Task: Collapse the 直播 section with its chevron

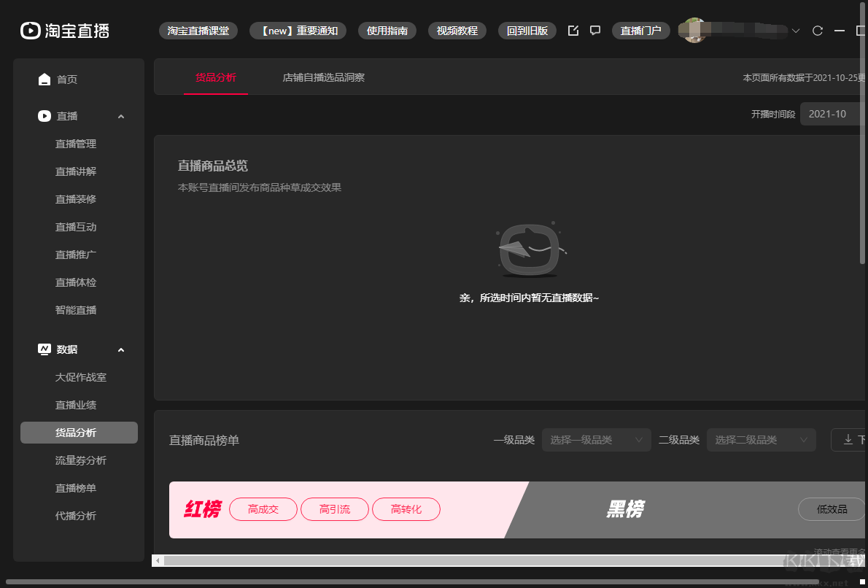Action: coord(120,115)
